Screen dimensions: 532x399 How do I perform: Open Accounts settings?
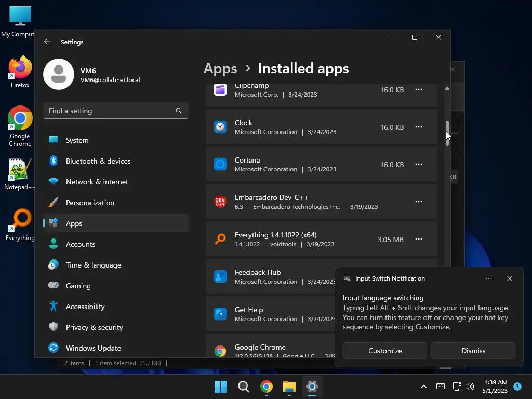[x=116, y=244]
